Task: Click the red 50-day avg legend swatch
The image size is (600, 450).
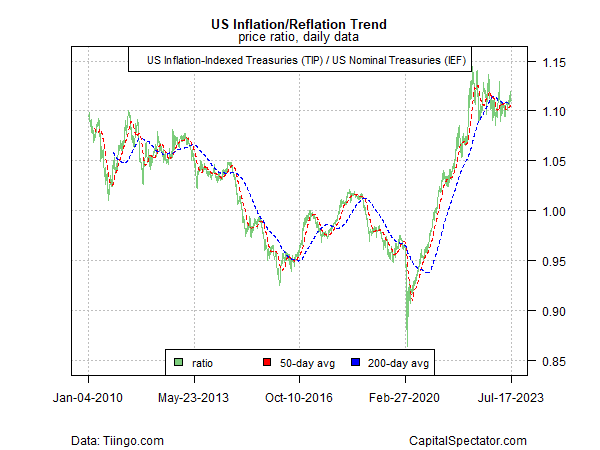Action: click(267, 362)
